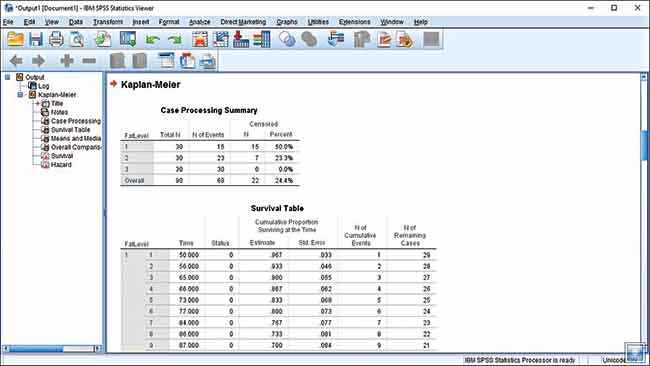Click the navigate back arrow icon

[16, 61]
